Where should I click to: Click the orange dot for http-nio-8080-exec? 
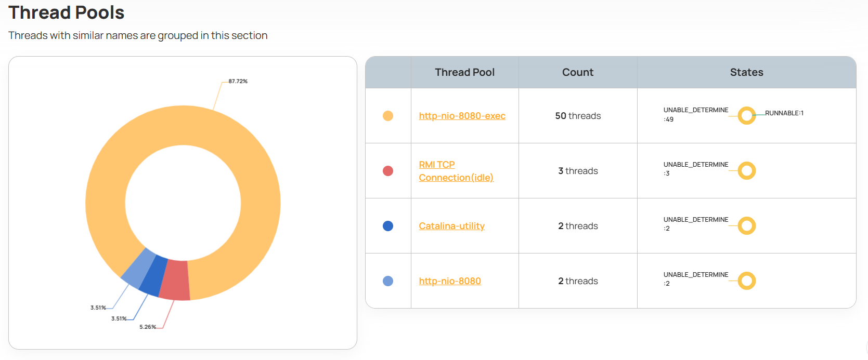388,116
